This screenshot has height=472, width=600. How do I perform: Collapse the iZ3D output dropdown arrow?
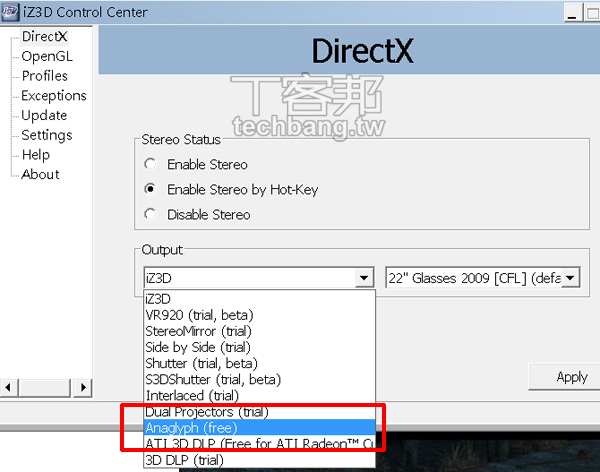(364, 278)
